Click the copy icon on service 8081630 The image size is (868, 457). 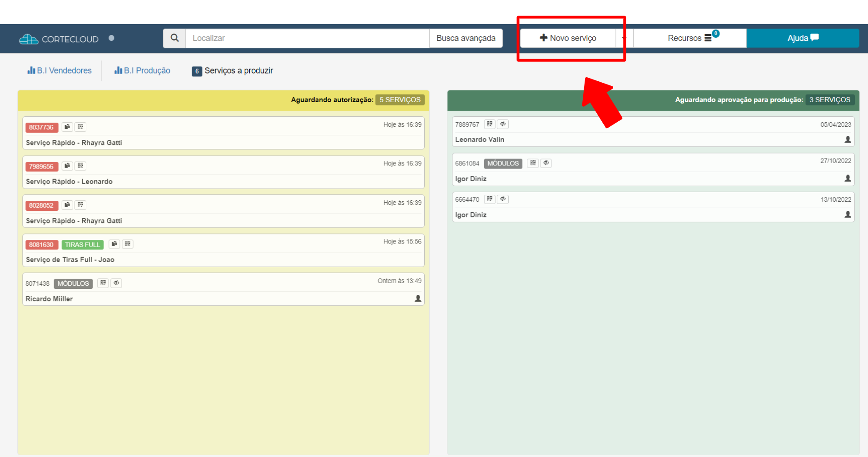[x=114, y=244]
